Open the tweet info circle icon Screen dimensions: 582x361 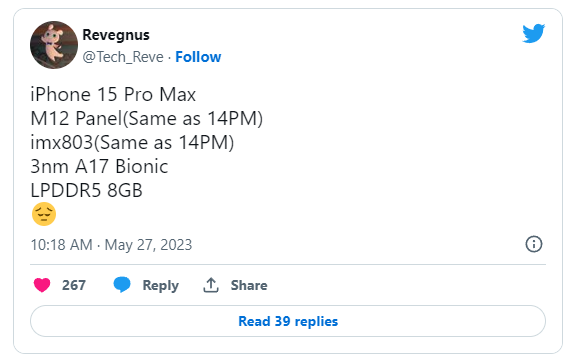tap(534, 244)
